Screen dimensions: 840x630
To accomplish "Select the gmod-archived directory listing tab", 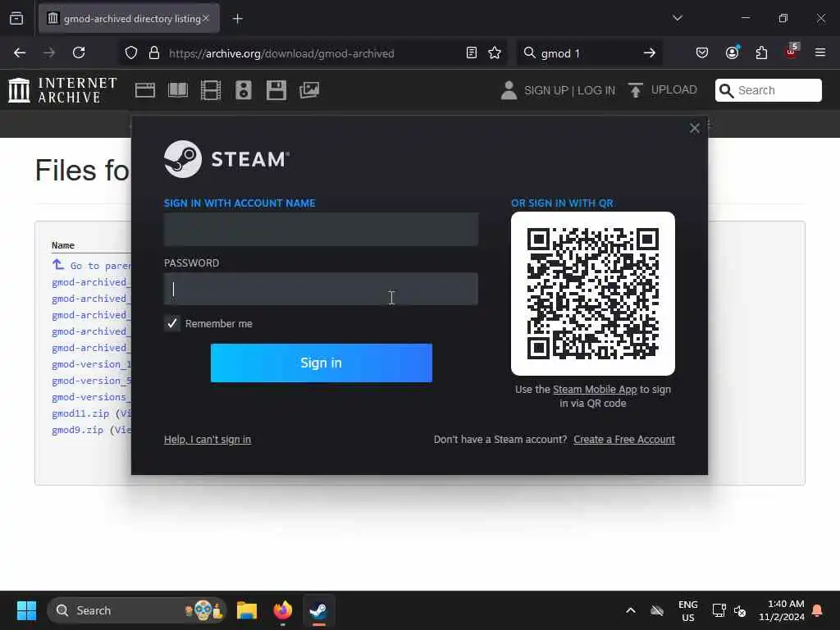I will (x=129, y=19).
